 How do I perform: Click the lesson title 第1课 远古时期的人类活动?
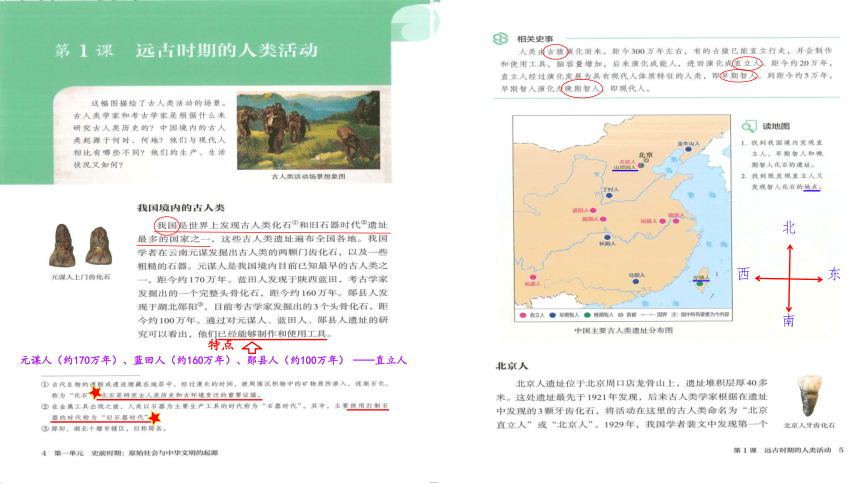pyautogui.click(x=186, y=50)
